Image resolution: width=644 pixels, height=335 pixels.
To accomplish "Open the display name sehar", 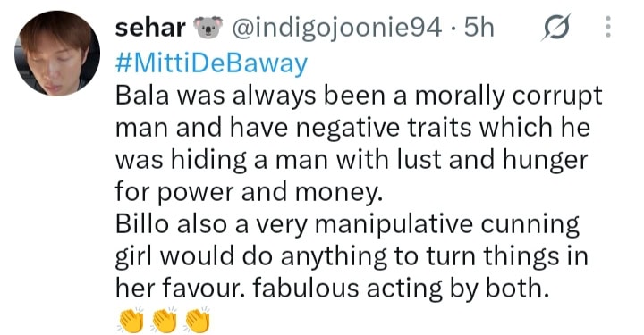I will [x=150, y=29].
